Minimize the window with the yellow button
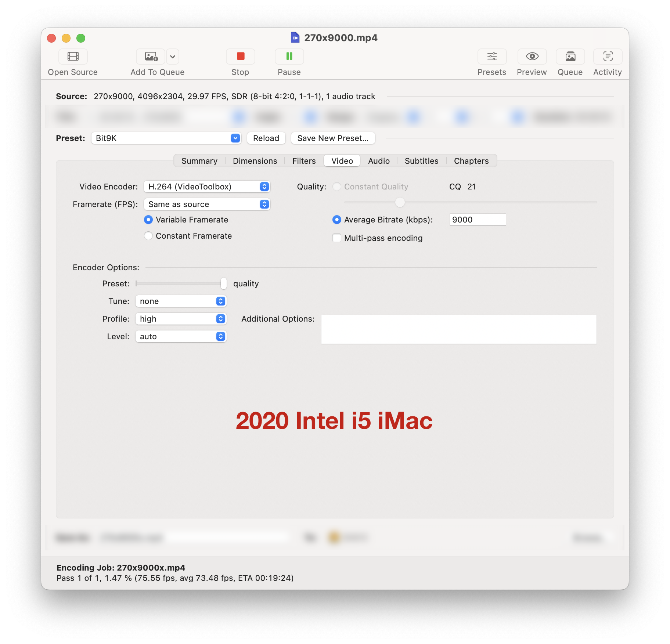 tap(66, 38)
